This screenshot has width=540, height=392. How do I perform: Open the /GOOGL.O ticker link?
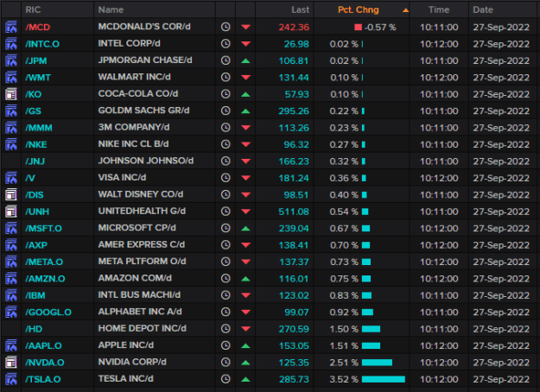click(x=48, y=313)
